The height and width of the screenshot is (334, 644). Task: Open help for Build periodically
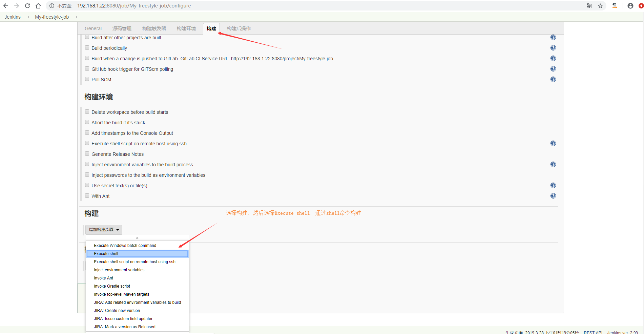click(553, 48)
